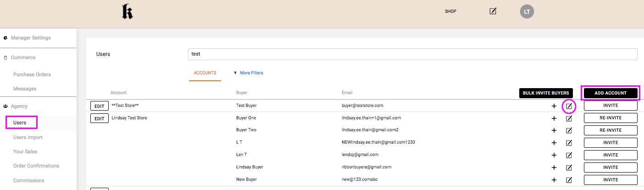Edit Test Buyer with the pencil icon
644x190 pixels.
569,106
